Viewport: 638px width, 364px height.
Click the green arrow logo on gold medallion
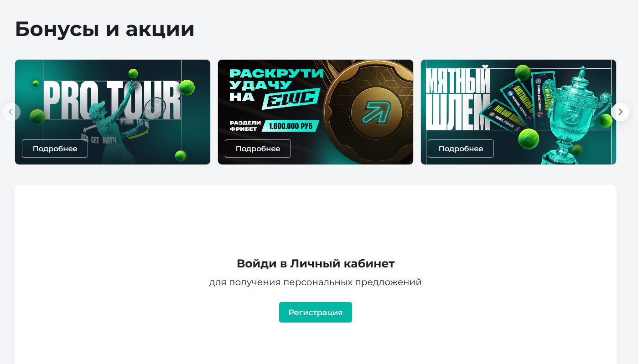point(376,111)
